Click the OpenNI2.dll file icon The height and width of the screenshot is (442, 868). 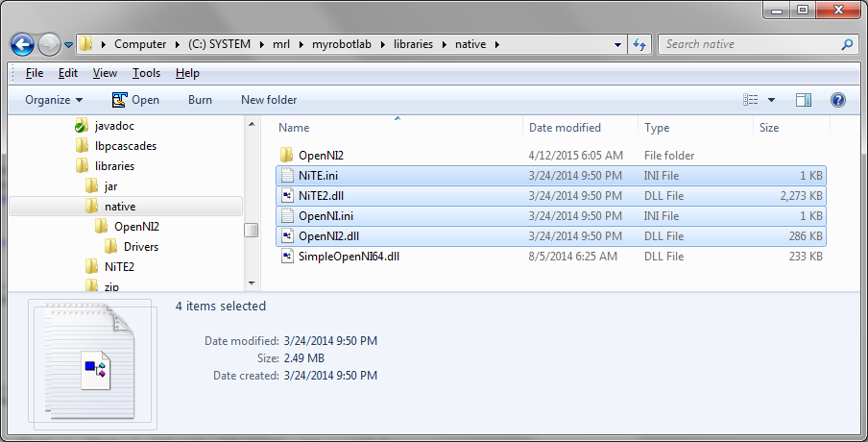[287, 236]
